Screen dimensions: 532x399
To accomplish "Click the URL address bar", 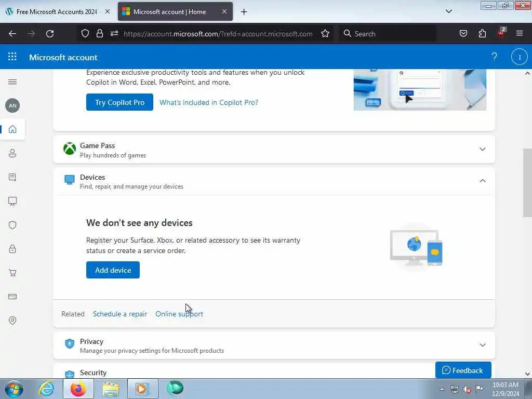I will (x=218, y=34).
